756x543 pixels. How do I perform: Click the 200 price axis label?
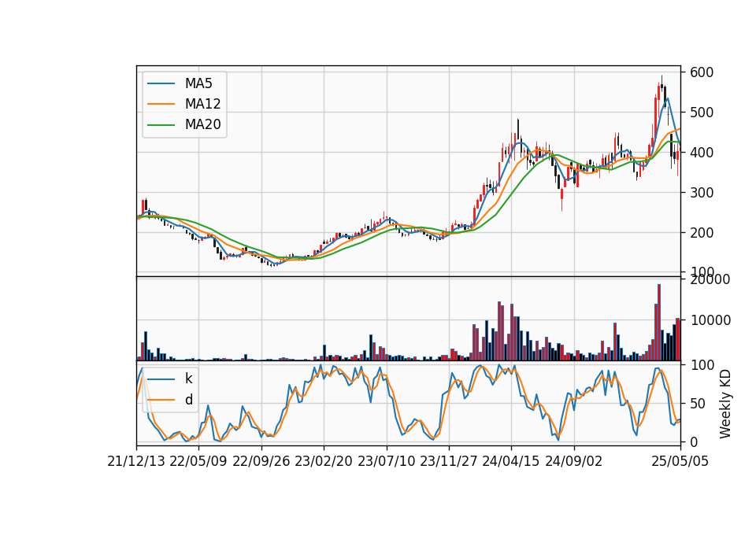702,232
